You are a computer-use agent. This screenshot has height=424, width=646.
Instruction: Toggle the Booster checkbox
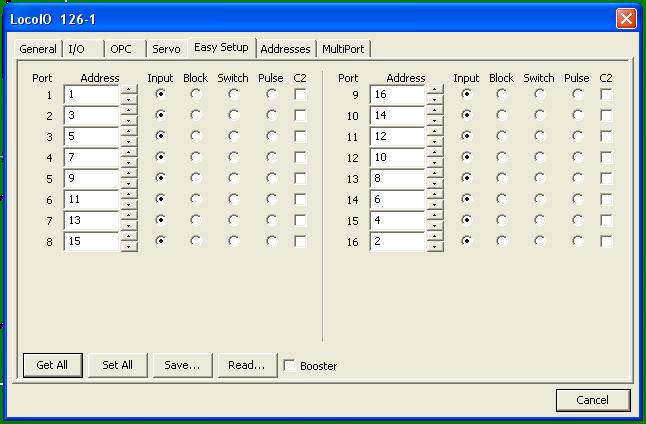[x=290, y=366]
